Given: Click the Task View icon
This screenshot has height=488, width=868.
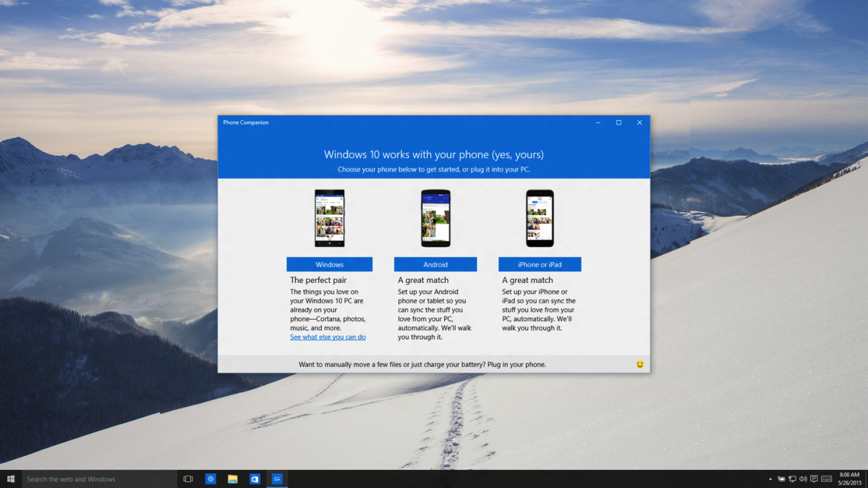Looking at the screenshot, I should (x=187, y=479).
